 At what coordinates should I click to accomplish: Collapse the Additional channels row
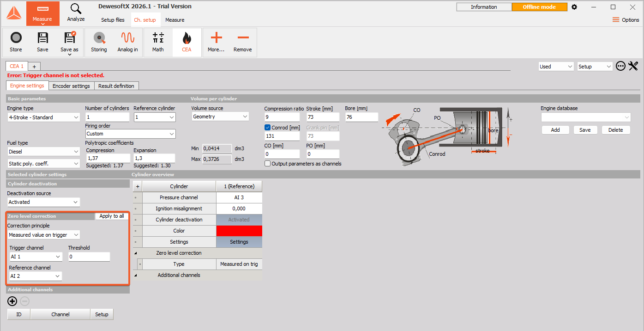(x=136, y=275)
